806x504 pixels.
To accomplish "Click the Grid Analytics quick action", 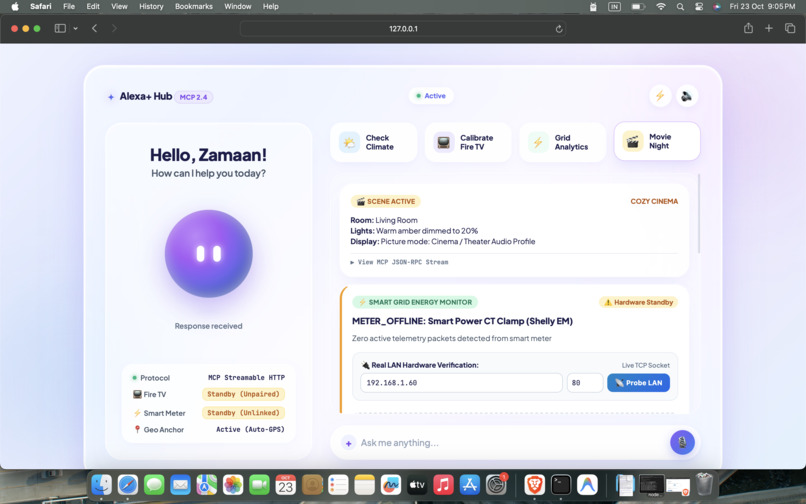I will pos(563,142).
